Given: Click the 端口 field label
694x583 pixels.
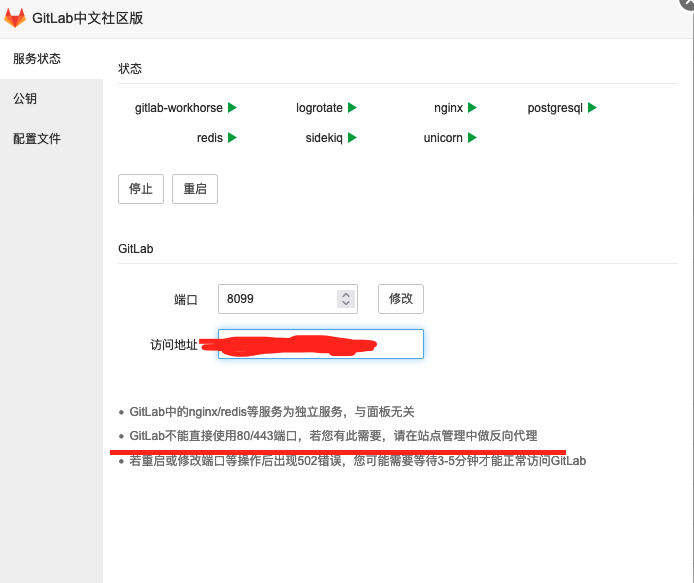Looking at the screenshot, I should (x=185, y=300).
